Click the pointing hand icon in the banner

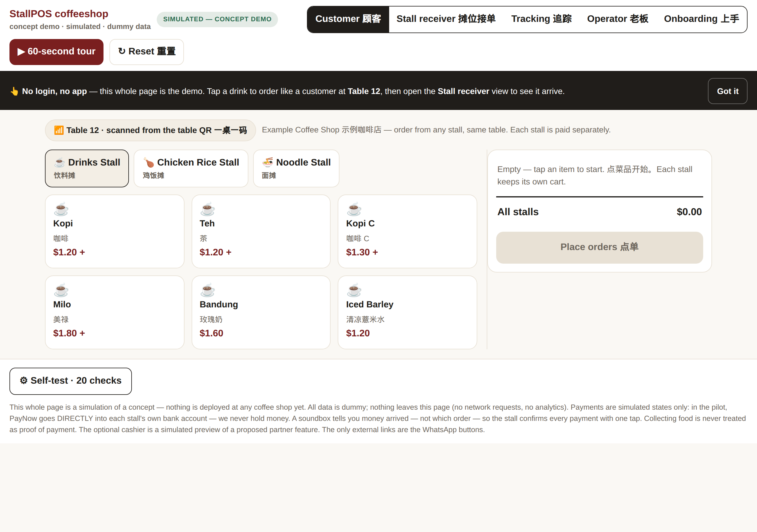tap(14, 91)
